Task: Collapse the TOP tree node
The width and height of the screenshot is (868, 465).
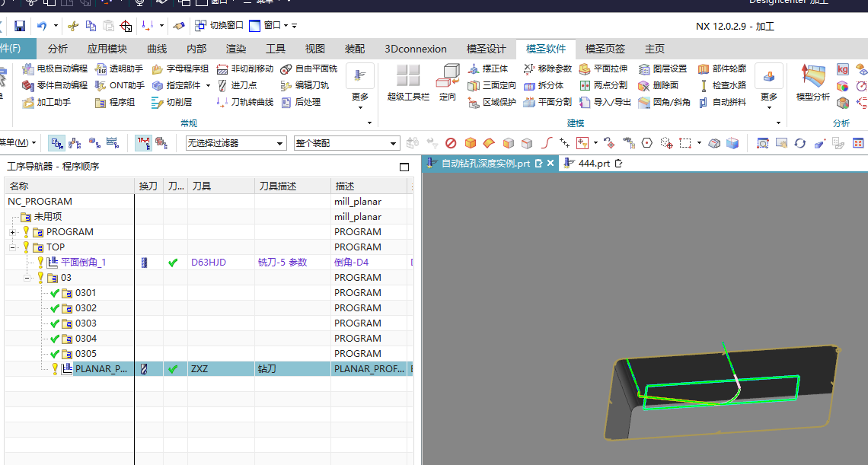Action: [x=12, y=247]
